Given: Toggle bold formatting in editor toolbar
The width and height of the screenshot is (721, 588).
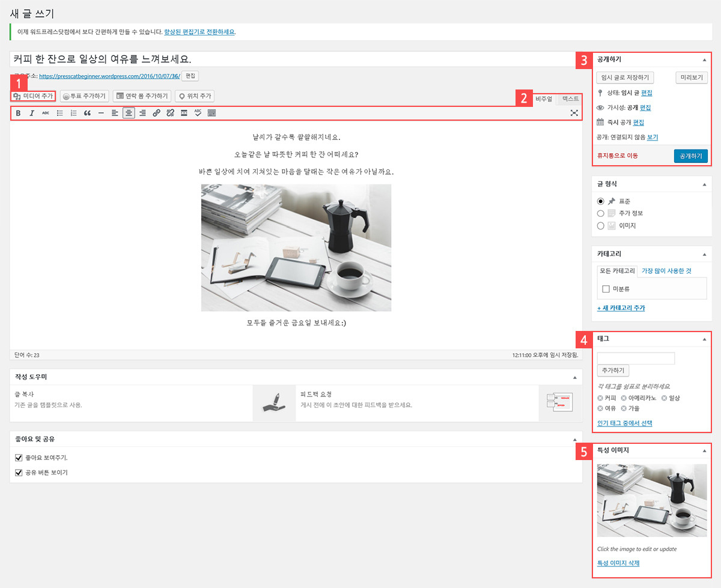Looking at the screenshot, I should pos(18,113).
